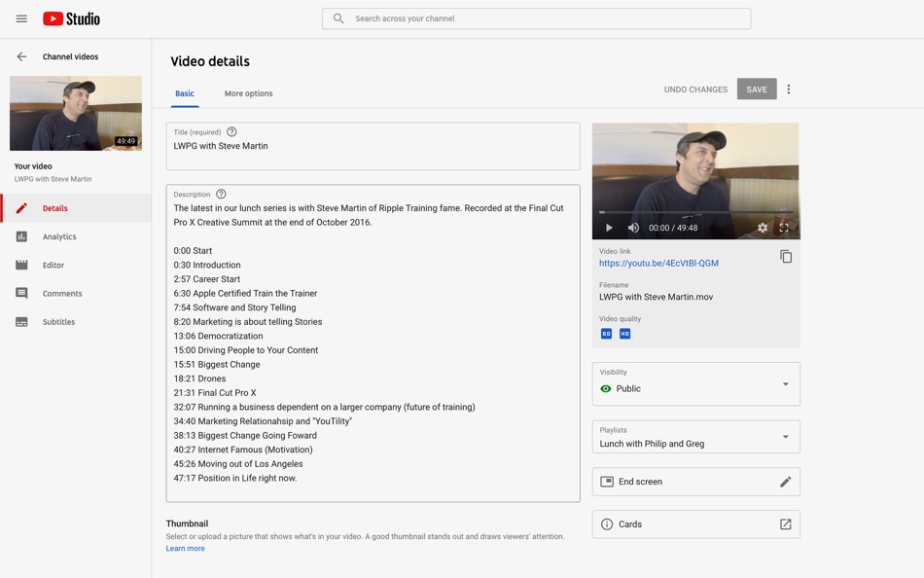Focus the channel search box

point(536,18)
